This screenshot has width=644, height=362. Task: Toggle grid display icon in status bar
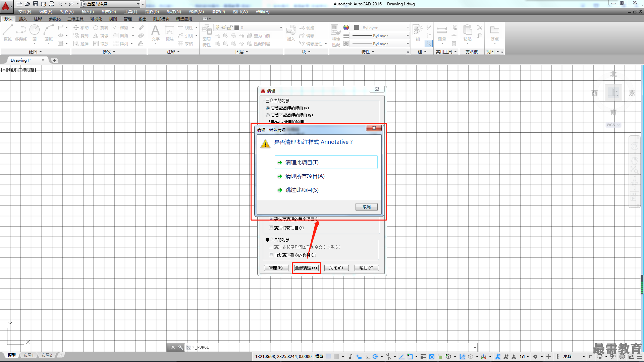(328, 357)
